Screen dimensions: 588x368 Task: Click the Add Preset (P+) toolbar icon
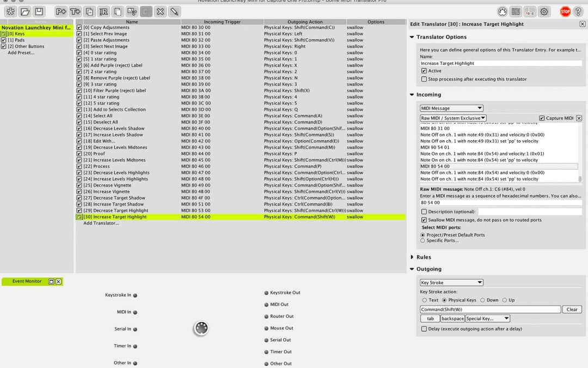coord(60,11)
